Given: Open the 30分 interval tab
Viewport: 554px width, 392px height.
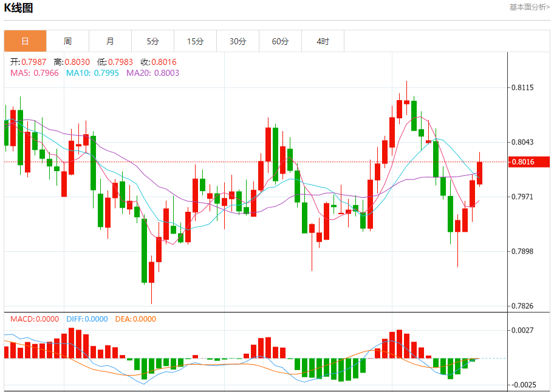Looking at the screenshot, I should click(238, 41).
